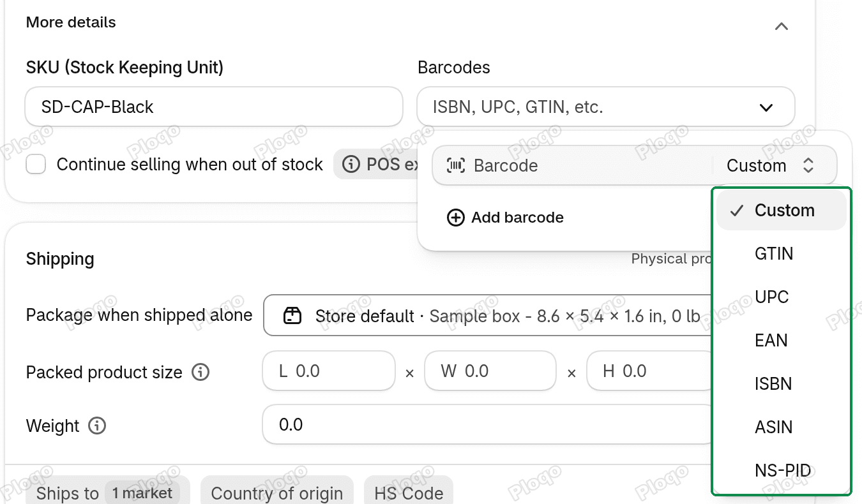Click the barcode scanner icon
This screenshot has height=504, width=862.
click(455, 166)
